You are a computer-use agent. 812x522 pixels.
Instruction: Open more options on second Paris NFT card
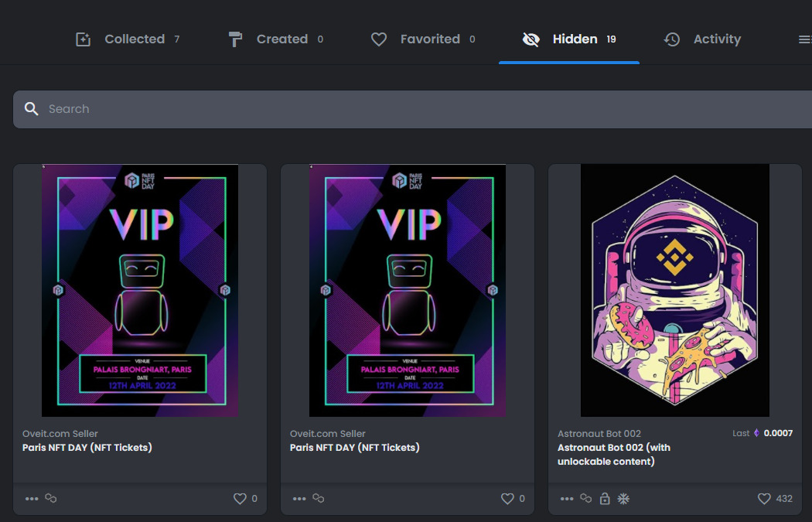point(299,499)
